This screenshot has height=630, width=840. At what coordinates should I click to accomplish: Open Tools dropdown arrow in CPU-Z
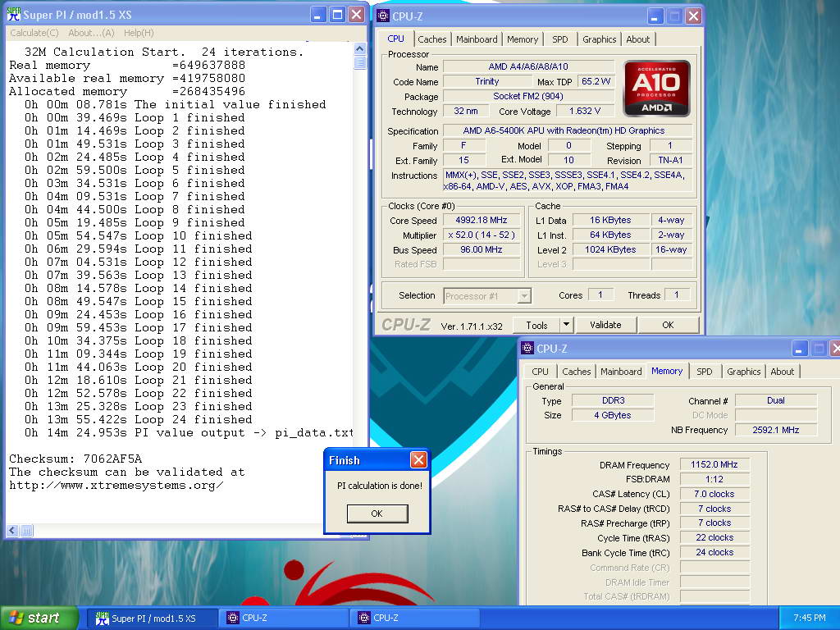566,325
